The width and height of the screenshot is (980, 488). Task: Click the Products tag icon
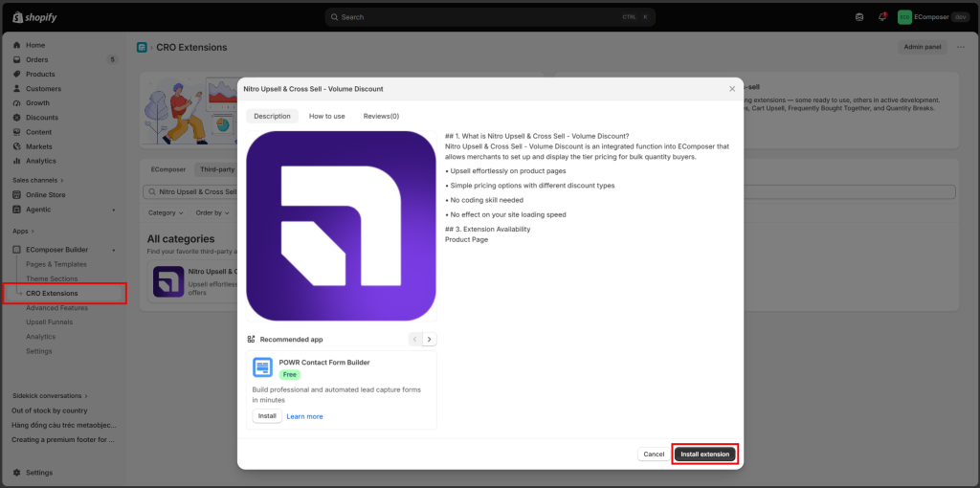click(17, 75)
